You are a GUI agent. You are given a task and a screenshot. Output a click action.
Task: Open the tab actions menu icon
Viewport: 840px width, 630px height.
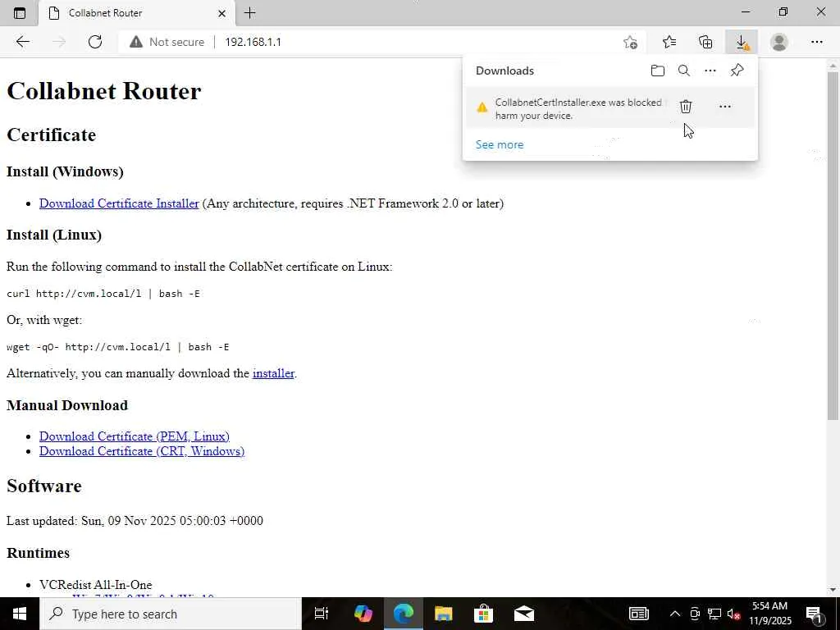[x=20, y=13]
